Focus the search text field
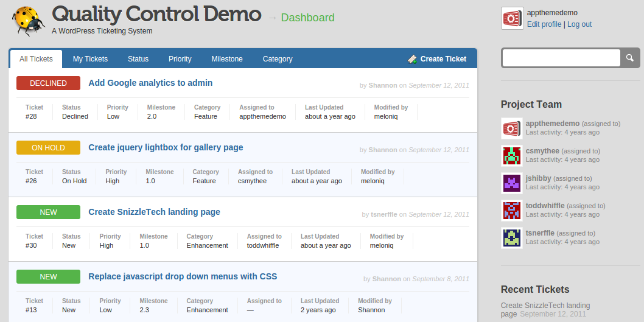The height and width of the screenshot is (322, 644). point(561,58)
